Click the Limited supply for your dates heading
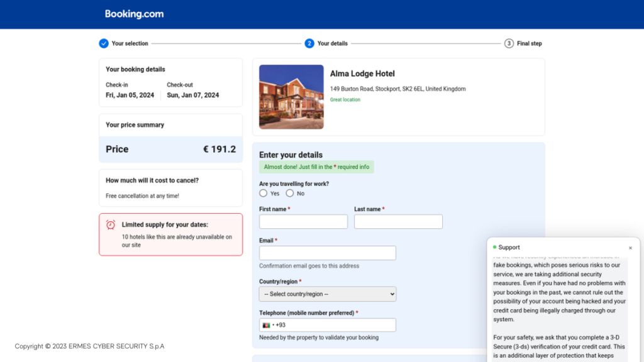Screen dimensions: 644x362 pos(165,225)
